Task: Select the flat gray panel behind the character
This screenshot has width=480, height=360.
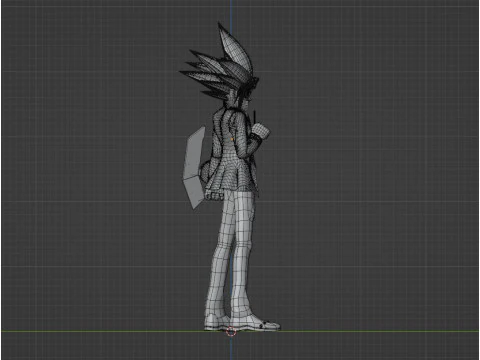Action: tap(194, 168)
